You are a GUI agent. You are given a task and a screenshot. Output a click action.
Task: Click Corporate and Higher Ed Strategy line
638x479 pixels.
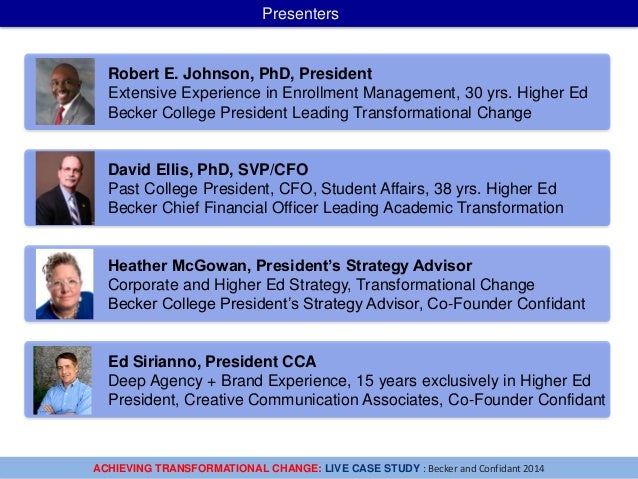click(321, 285)
